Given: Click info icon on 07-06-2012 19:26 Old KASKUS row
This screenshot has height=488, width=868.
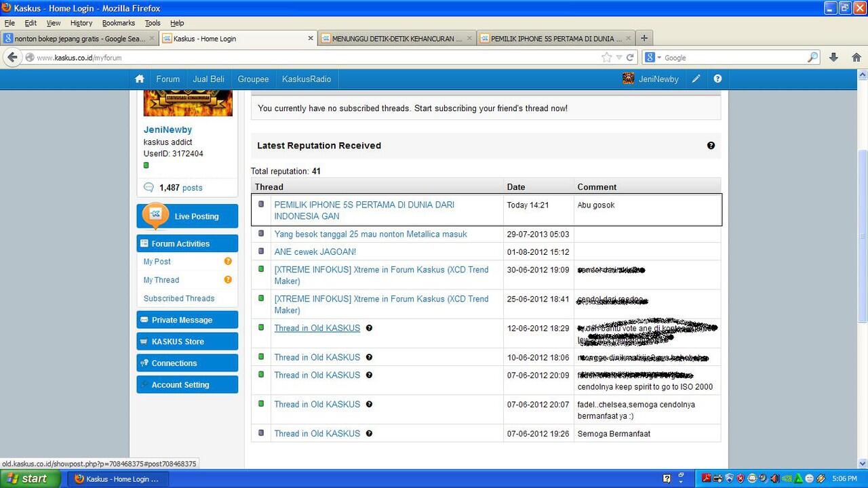Looking at the screenshot, I should point(369,432).
